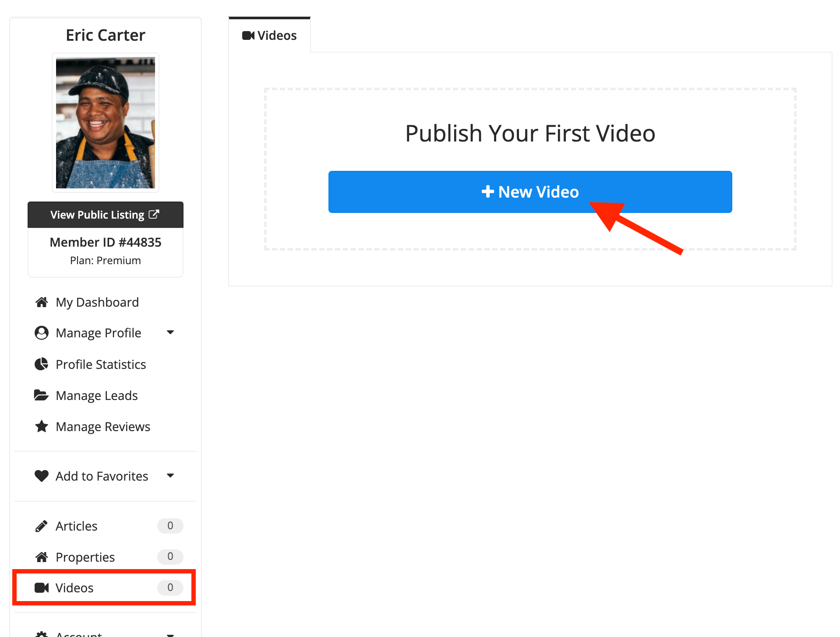
Task: Click the Videos camera icon in sidebar
Action: click(42, 587)
